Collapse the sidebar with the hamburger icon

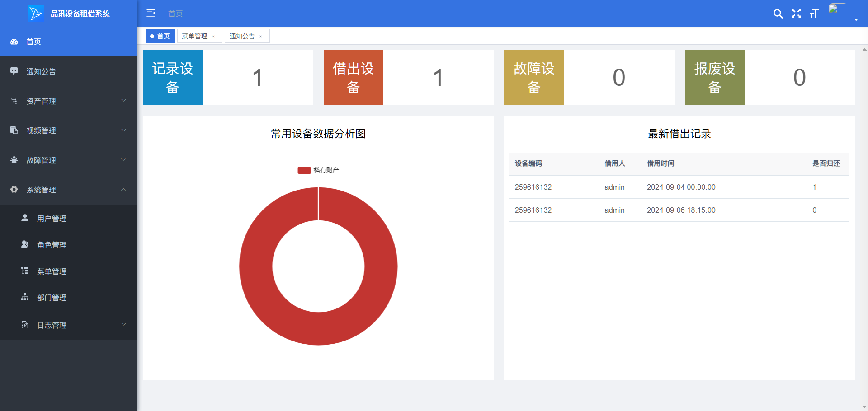(151, 14)
